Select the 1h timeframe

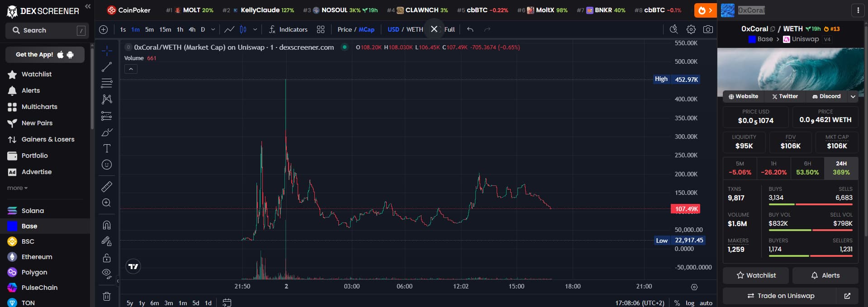pyautogui.click(x=180, y=29)
